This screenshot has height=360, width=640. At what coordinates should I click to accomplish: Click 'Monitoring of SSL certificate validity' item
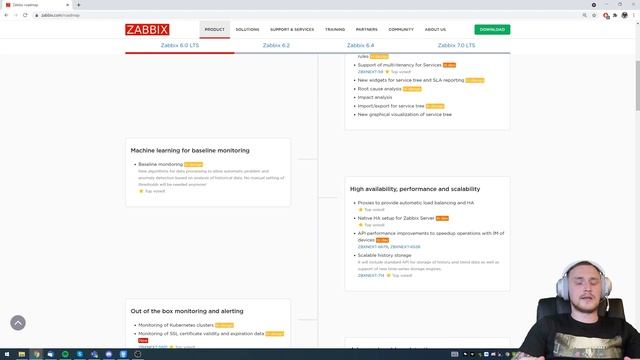pyautogui.click(x=201, y=333)
